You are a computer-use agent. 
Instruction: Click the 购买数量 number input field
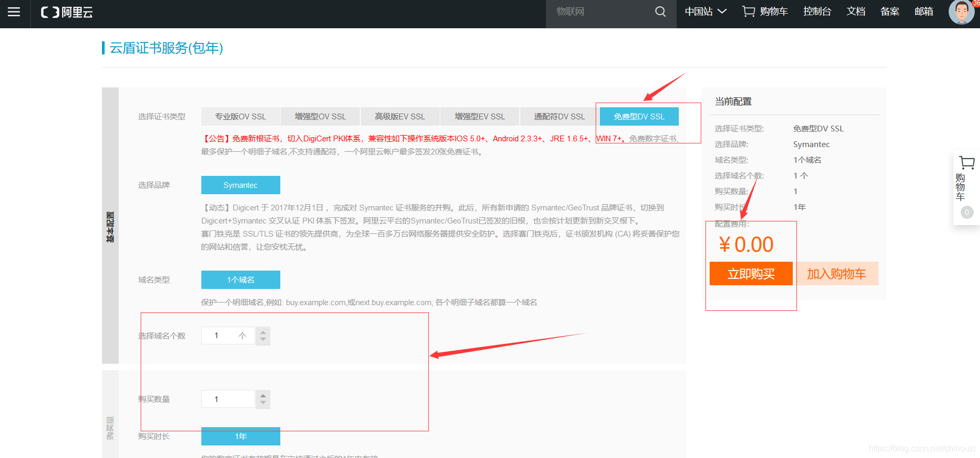pyautogui.click(x=228, y=399)
